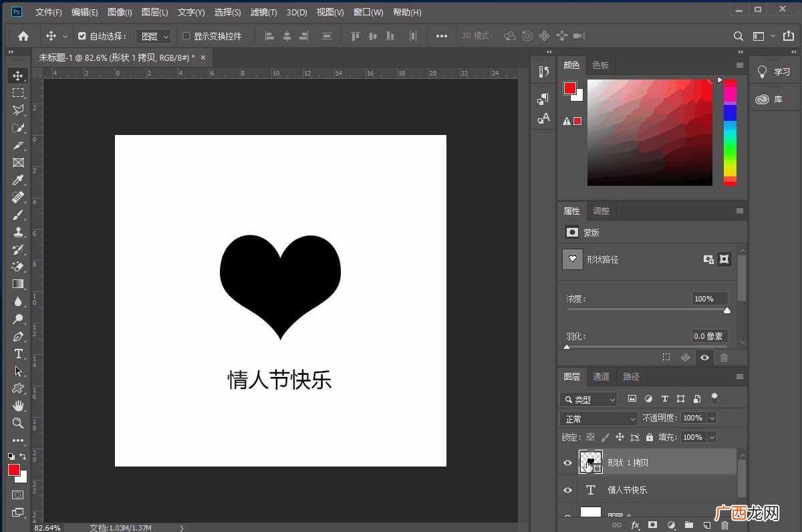Select the Dodge tool
802x532 pixels.
point(18,319)
